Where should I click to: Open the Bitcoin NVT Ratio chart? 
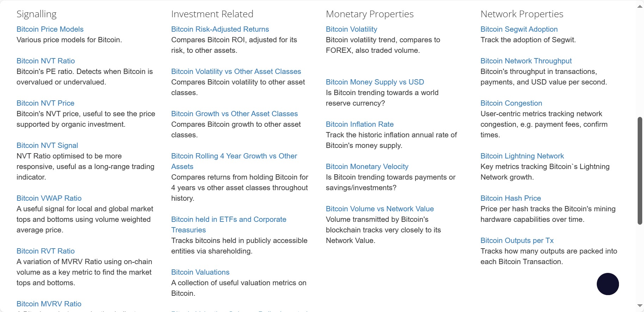(45, 61)
